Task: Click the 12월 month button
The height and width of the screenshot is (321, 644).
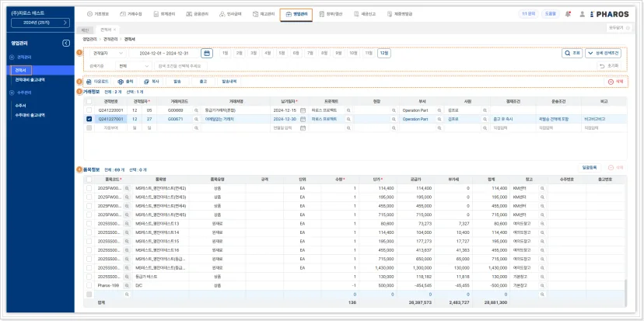Action: [x=384, y=54]
